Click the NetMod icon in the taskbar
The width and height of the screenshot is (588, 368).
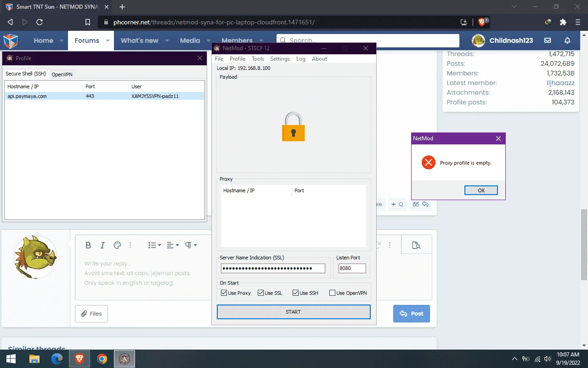(x=124, y=359)
